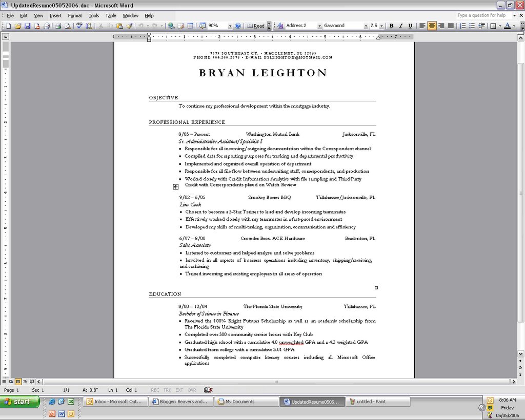Click the table move handle in the document
Screen dimensions: 525x420
(x=175, y=187)
